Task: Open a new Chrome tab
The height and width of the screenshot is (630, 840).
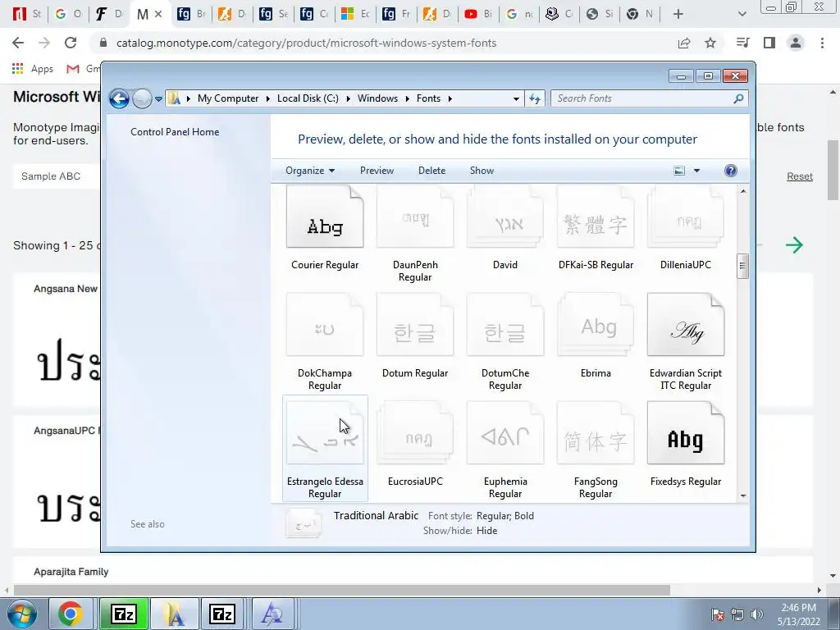Action: [678, 14]
